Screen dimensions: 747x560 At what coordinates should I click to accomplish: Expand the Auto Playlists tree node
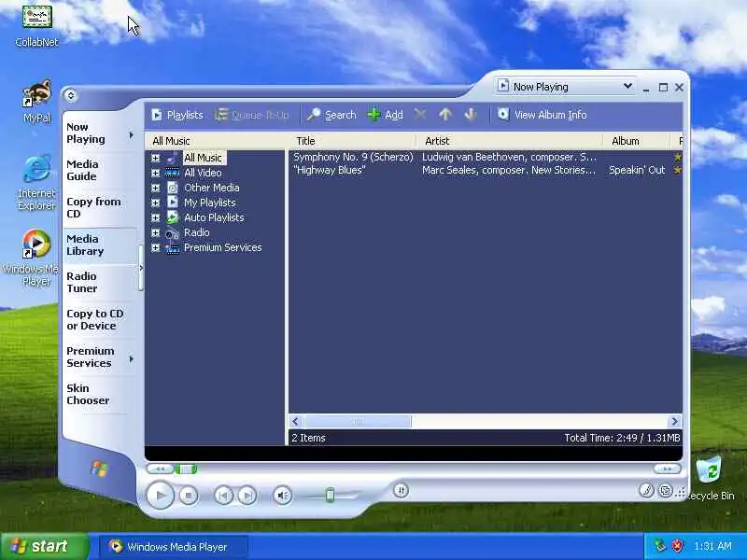155,217
